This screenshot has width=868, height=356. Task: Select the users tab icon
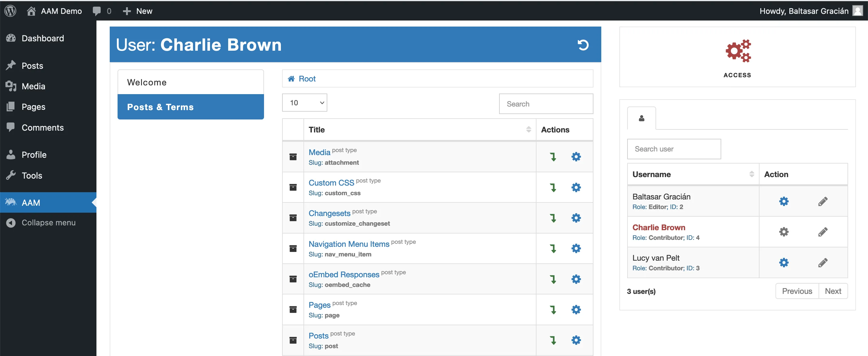click(x=641, y=119)
